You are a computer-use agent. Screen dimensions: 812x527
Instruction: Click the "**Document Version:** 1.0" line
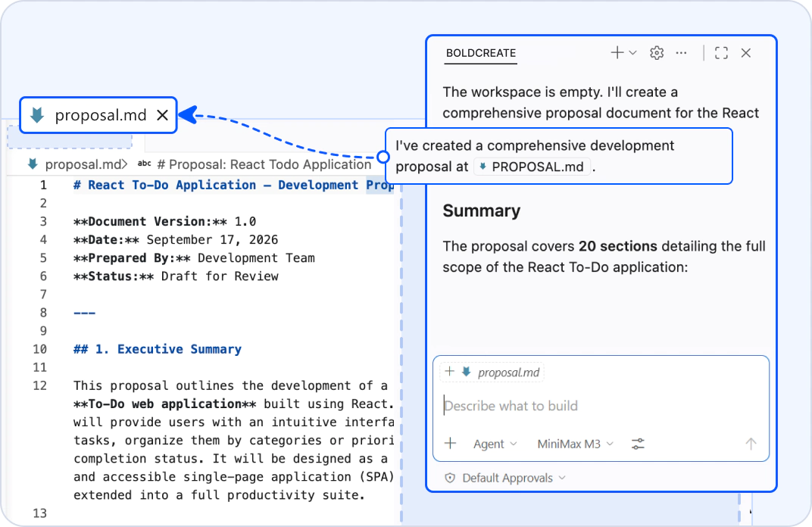[164, 222]
